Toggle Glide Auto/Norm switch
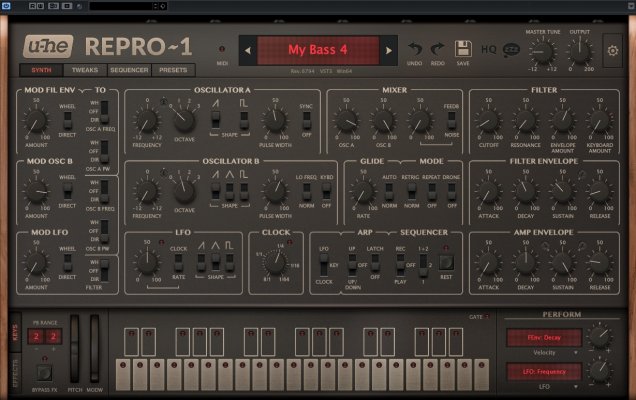The image size is (636, 400). (x=389, y=191)
